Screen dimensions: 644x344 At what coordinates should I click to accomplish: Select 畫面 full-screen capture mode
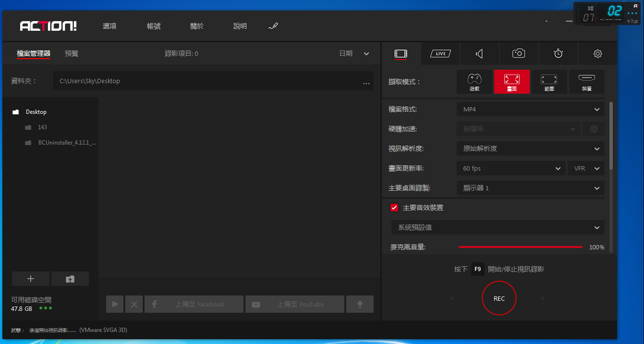coord(512,82)
